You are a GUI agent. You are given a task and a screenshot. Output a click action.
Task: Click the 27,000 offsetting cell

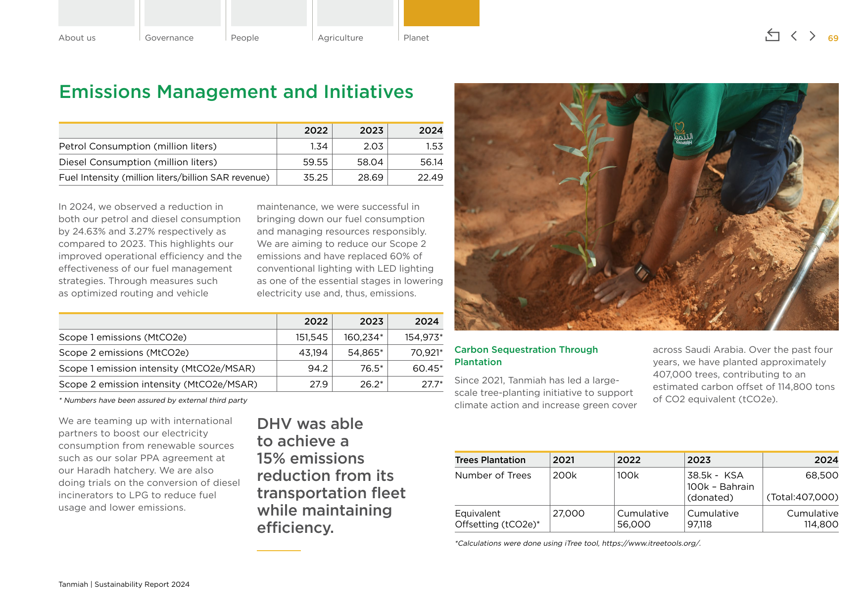[x=569, y=514]
